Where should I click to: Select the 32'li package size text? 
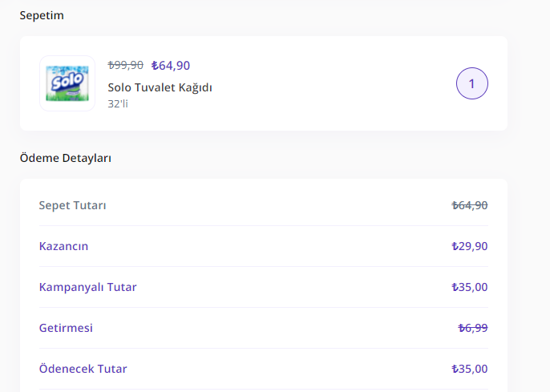118,103
